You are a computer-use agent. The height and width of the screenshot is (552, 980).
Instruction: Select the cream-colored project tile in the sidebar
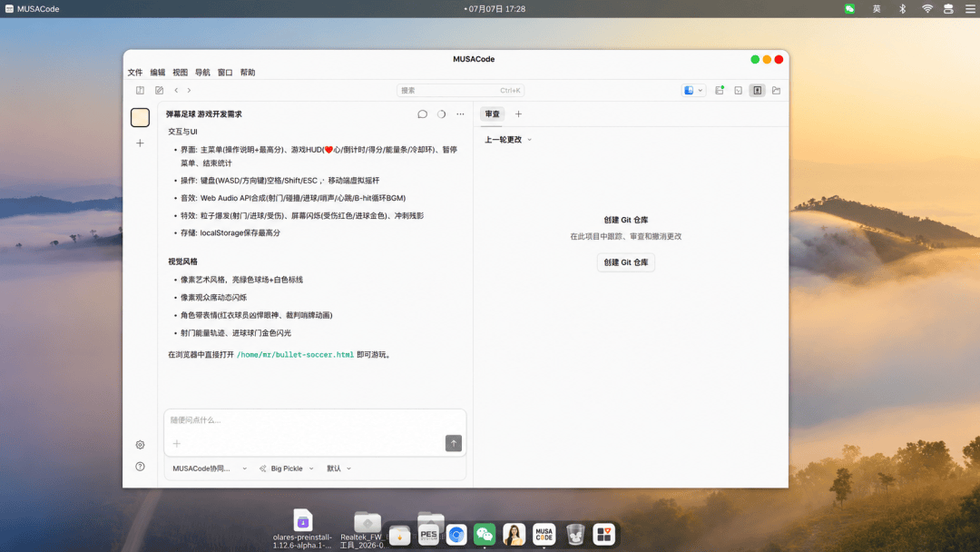(x=140, y=117)
